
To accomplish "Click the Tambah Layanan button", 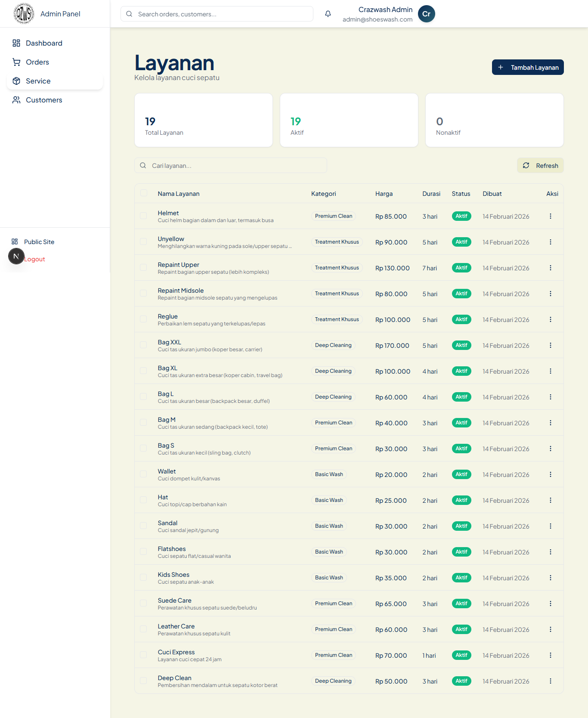I will pos(528,67).
